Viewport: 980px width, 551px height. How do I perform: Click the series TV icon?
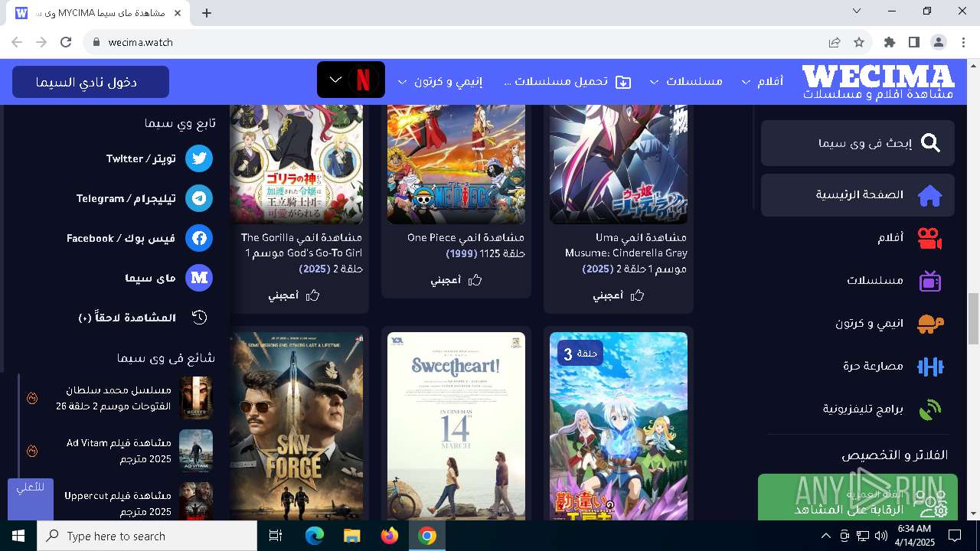click(x=929, y=281)
